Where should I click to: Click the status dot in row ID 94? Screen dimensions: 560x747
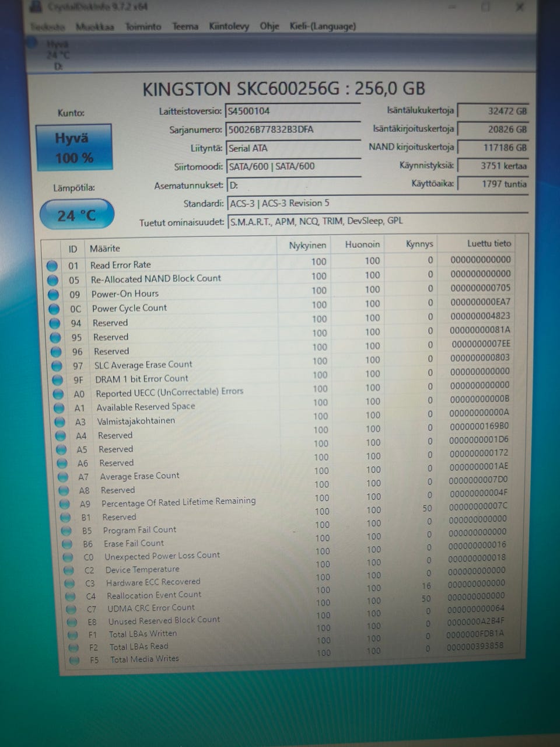click(54, 323)
